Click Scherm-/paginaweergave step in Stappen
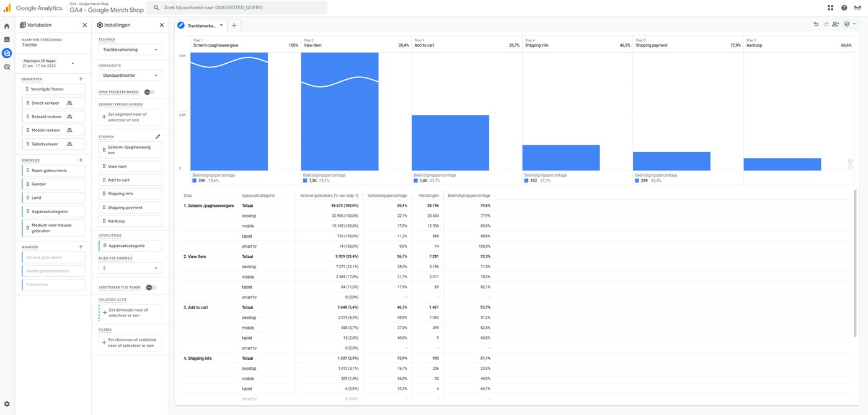Screen dimensions: 868x415 pyautogui.click(x=130, y=150)
